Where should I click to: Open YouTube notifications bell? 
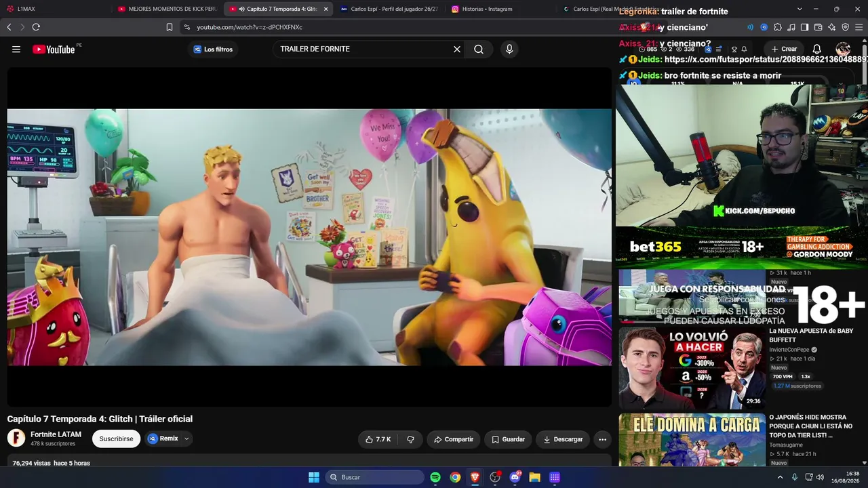click(x=817, y=49)
